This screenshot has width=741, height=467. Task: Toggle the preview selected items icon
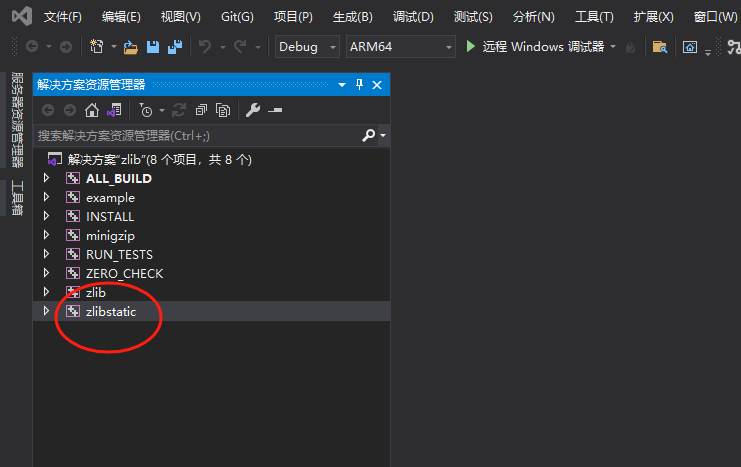coord(275,110)
